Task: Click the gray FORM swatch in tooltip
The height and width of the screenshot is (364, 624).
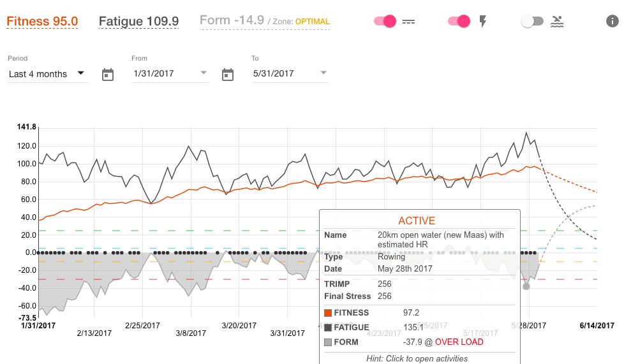Action: click(x=328, y=342)
